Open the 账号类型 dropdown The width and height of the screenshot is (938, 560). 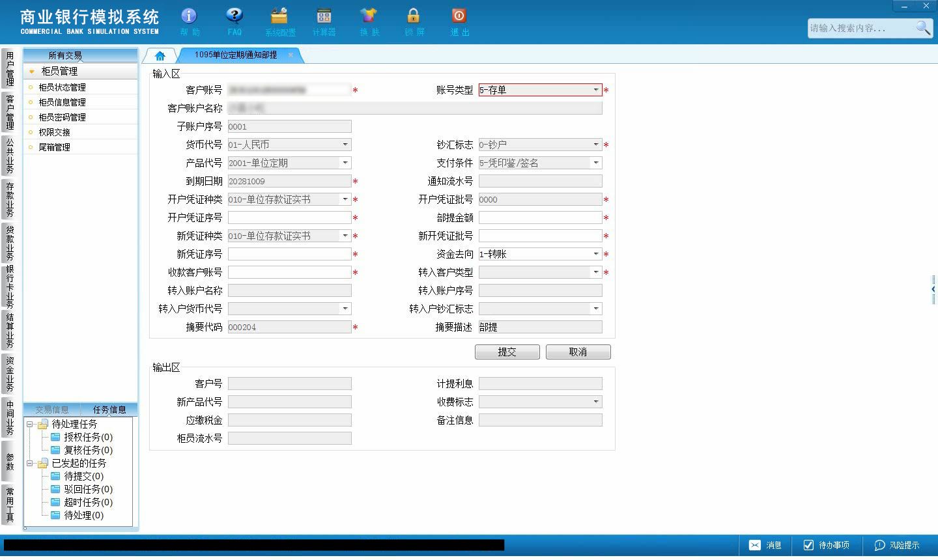pyautogui.click(x=595, y=90)
